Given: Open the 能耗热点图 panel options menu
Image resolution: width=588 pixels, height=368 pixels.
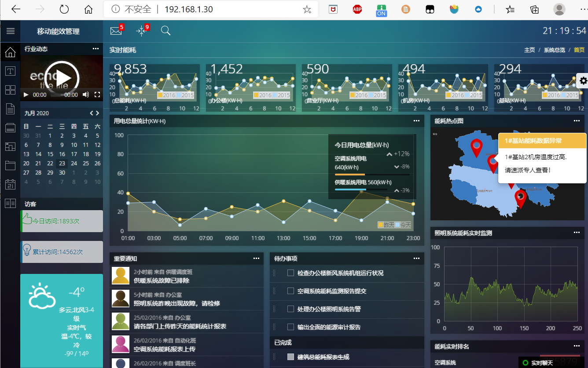Looking at the screenshot, I should click(577, 120).
